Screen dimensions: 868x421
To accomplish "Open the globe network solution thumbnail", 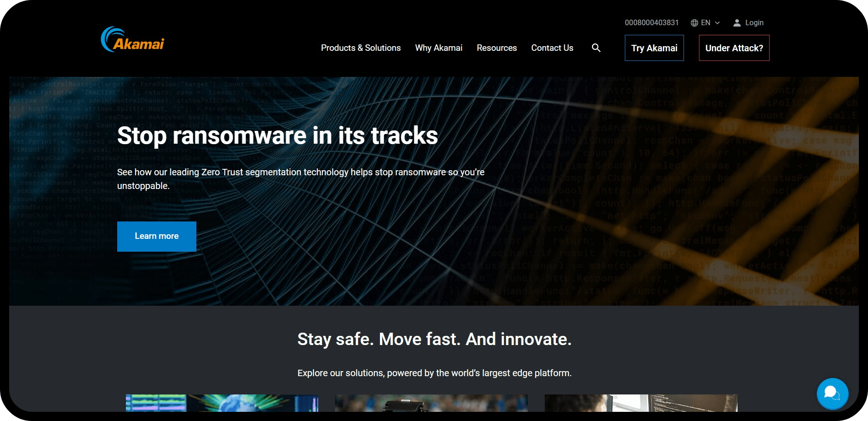I will tap(222, 403).
